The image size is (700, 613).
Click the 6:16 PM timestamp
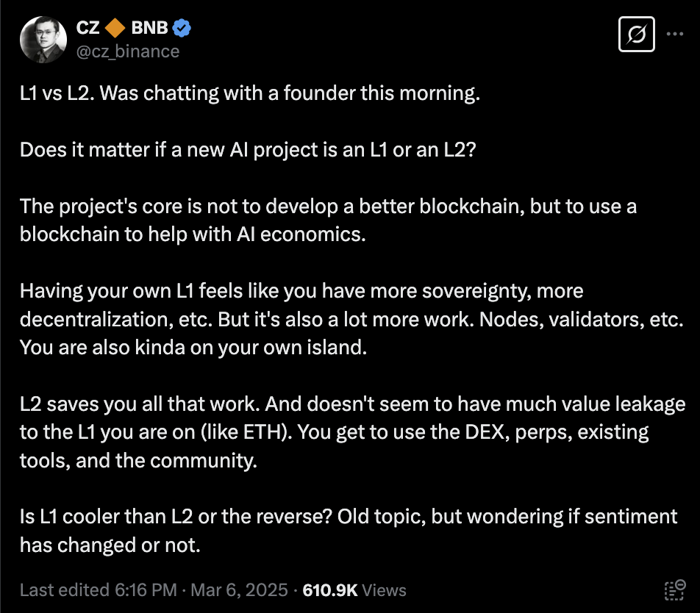[146, 589]
